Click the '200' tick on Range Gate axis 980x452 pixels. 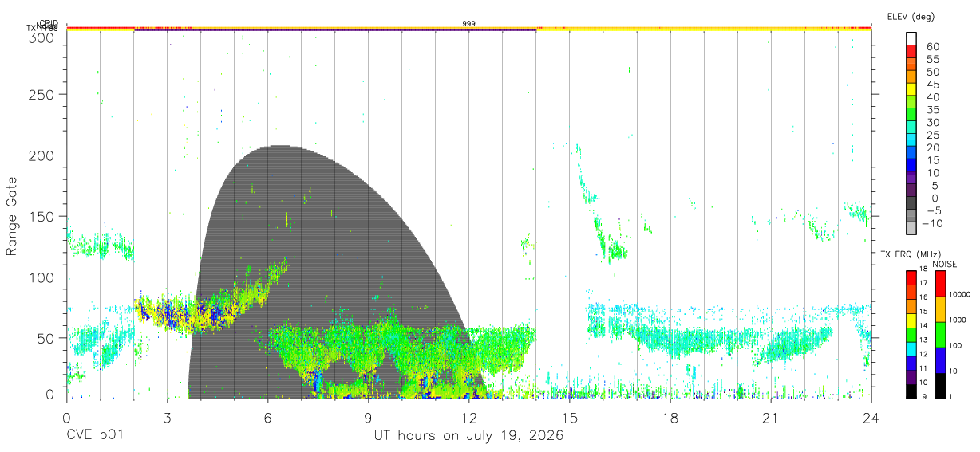pos(41,155)
